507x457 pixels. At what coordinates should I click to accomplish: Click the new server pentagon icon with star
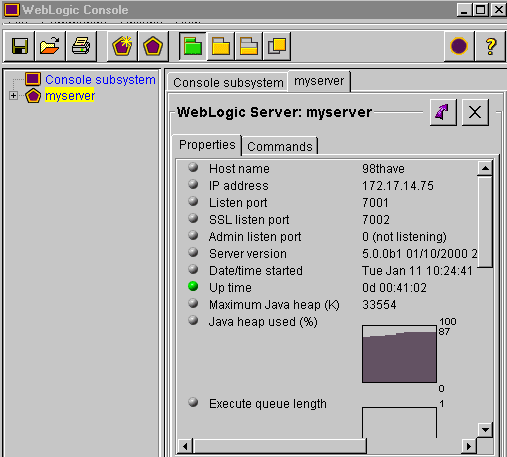click(x=122, y=46)
